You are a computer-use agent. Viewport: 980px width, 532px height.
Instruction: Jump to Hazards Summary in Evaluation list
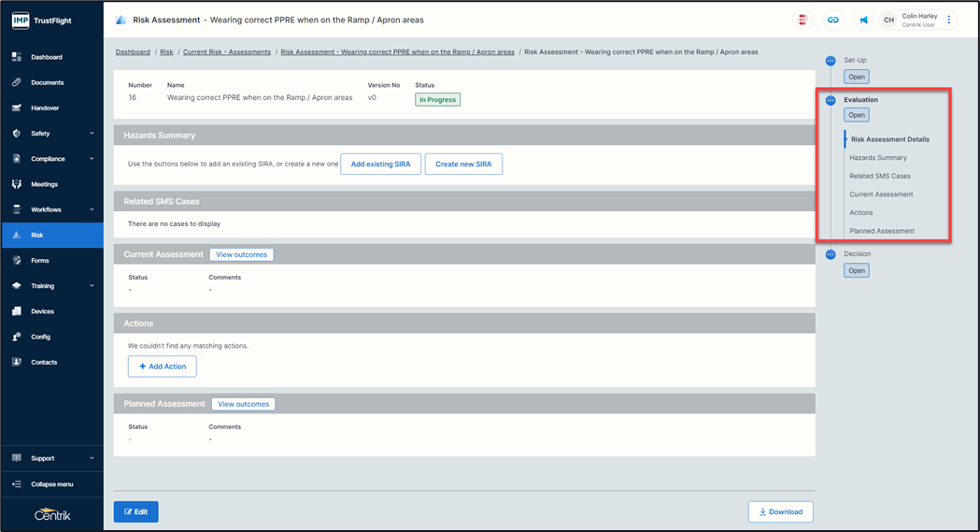[878, 158]
